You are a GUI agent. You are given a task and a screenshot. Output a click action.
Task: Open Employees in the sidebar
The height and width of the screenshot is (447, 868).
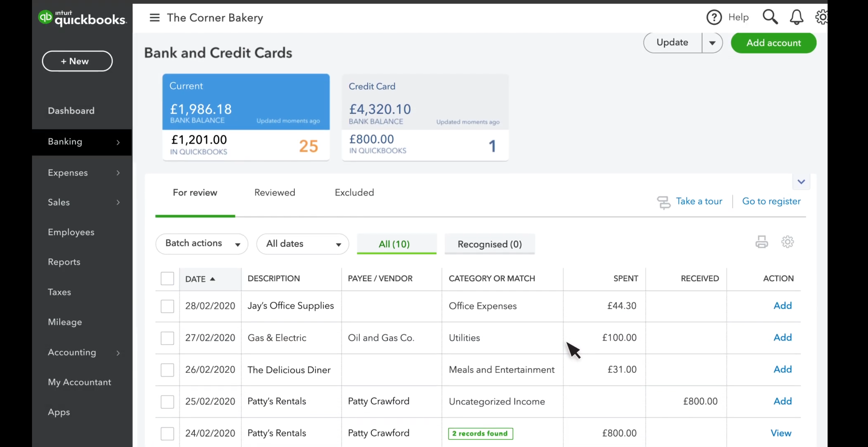pos(71,232)
